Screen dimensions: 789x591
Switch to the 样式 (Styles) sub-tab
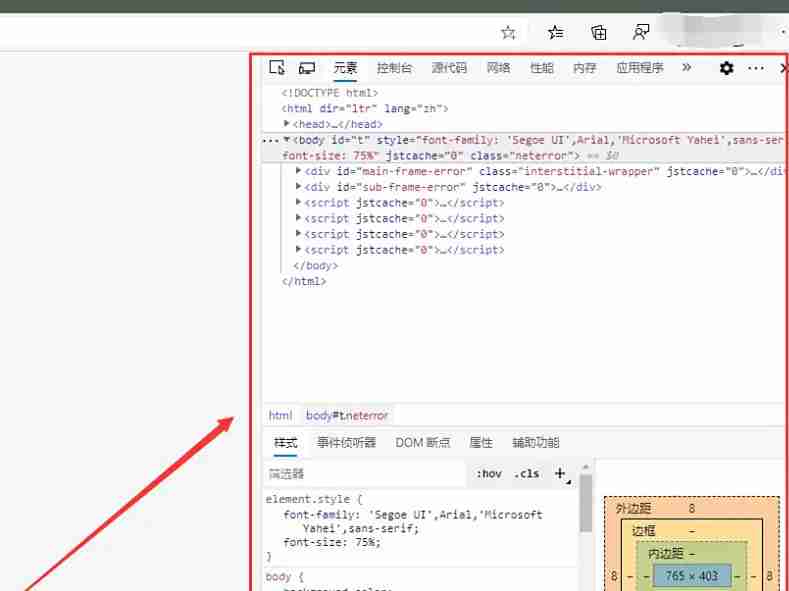285,443
